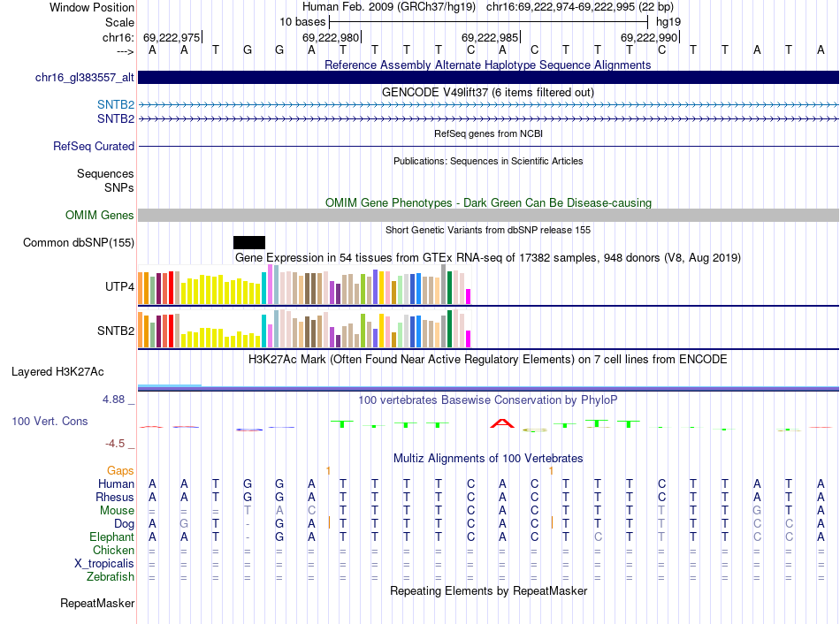Viewport: 840px width, 624px height.
Task: Click the Gaps row label
Action: point(120,471)
